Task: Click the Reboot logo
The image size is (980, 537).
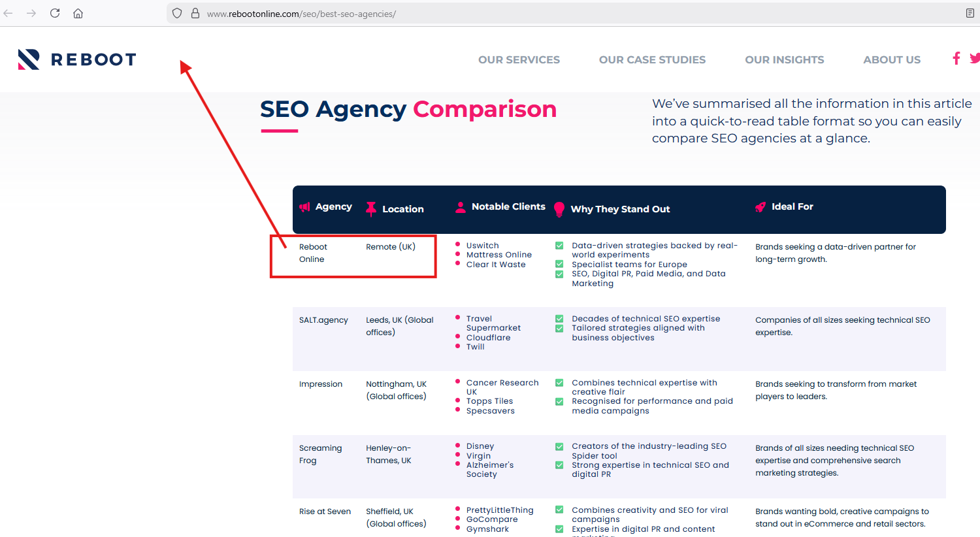Action: 77,59
